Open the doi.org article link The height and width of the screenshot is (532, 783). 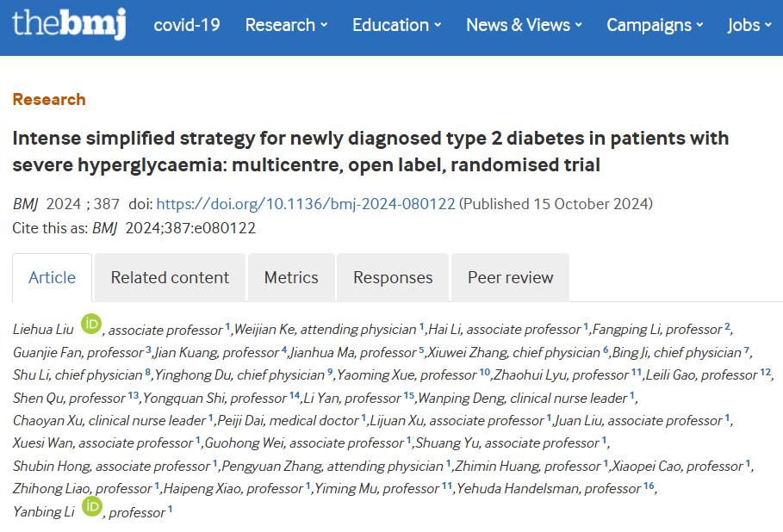pos(306,204)
